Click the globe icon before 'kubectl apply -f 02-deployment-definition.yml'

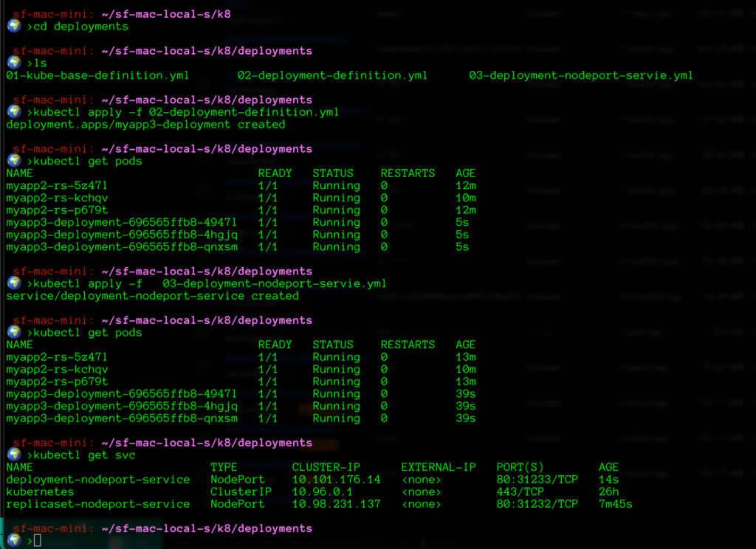[x=13, y=111]
